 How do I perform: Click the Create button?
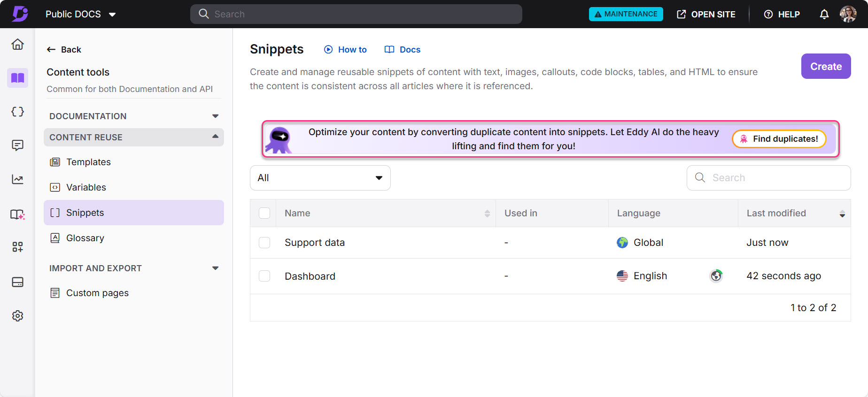[x=826, y=66]
